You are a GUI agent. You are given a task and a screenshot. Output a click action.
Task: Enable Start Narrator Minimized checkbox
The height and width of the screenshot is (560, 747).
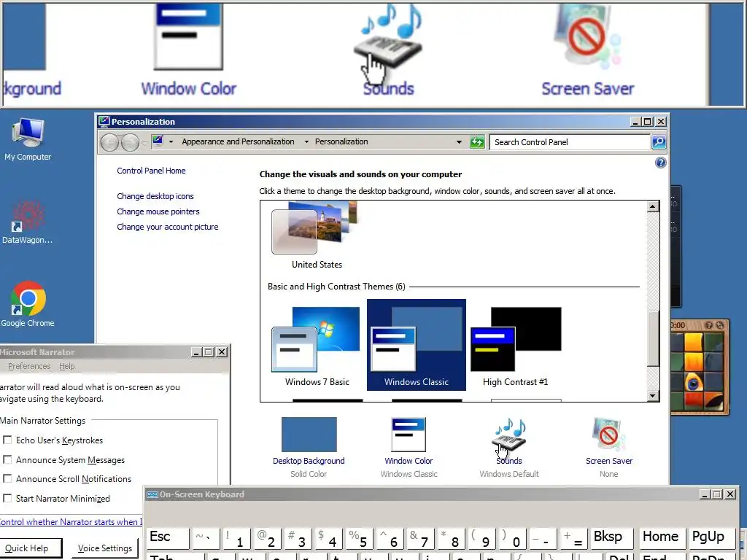(7, 498)
